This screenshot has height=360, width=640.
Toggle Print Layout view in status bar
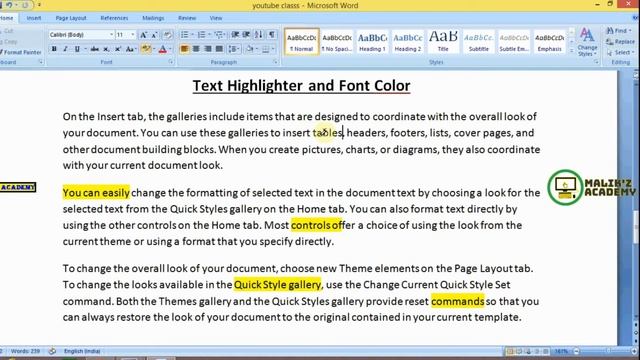510,351
